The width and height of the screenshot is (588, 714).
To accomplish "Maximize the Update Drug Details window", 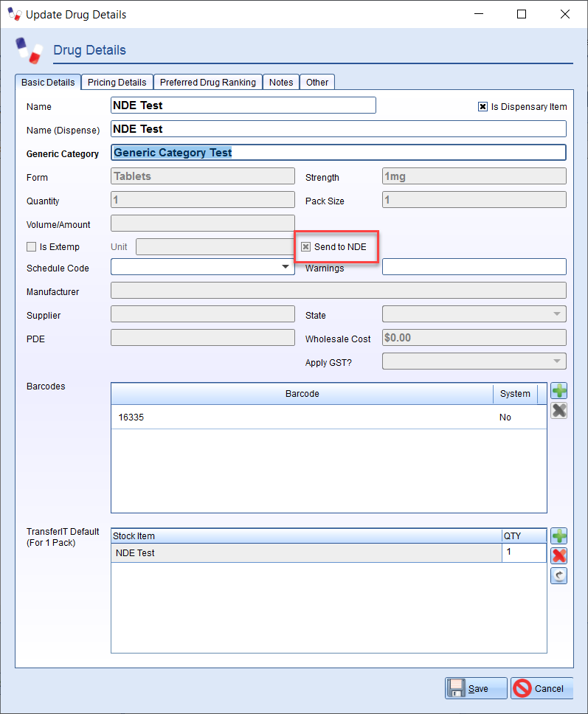I will click(x=522, y=14).
